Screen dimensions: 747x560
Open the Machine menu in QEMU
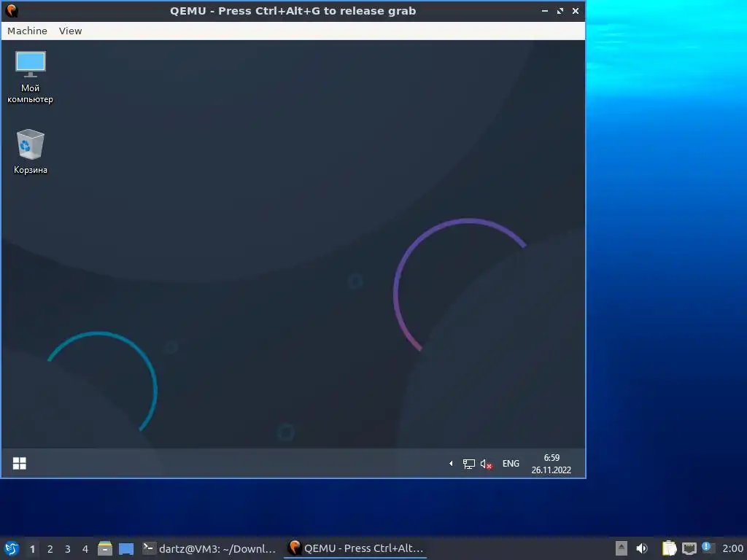[27, 31]
